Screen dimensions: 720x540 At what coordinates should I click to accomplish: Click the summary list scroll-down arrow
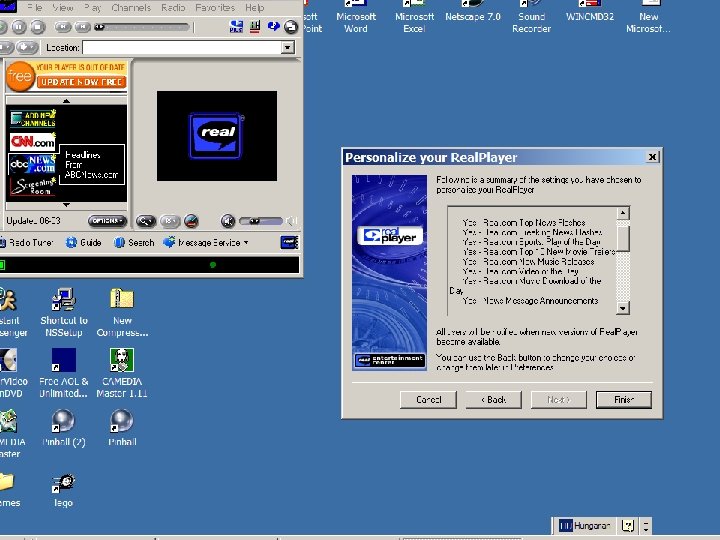[623, 308]
